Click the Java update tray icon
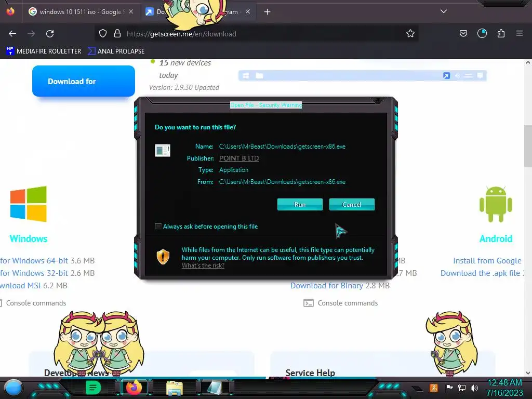532x399 pixels. [x=434, y=388]
